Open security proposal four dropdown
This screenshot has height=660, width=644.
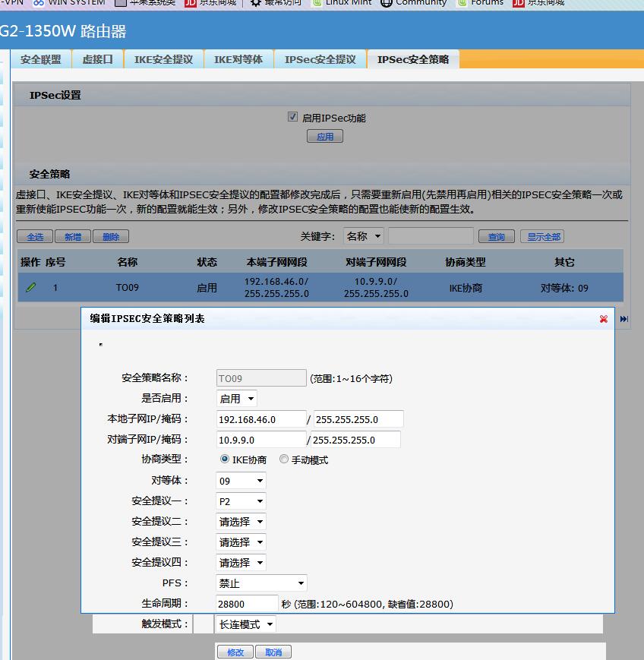[x=241, y=562]
